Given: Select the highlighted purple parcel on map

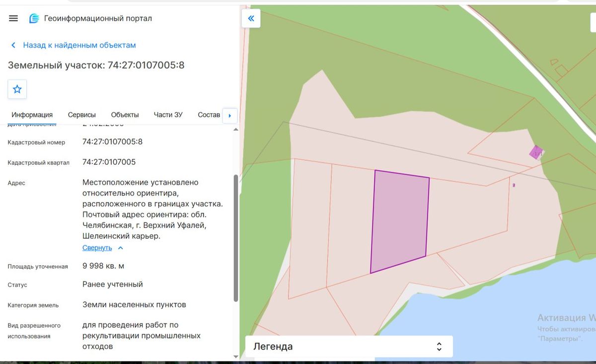Looking at the screenshot, I should click(400, 221).
